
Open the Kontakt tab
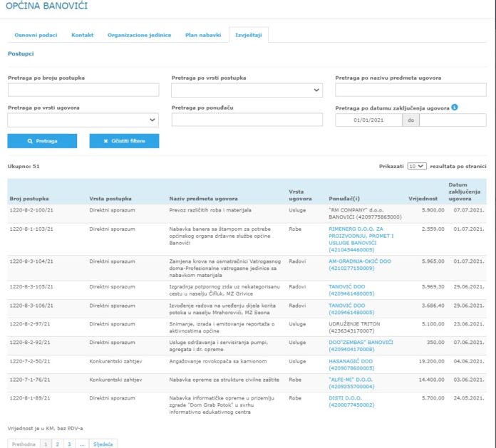tap(82, 35)
